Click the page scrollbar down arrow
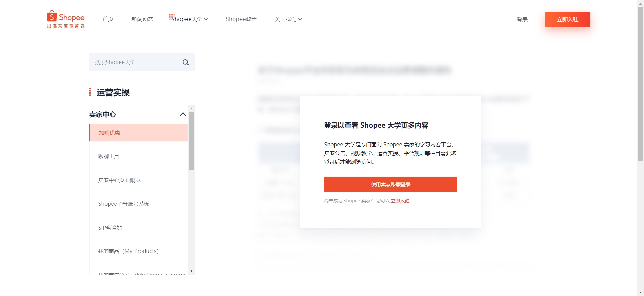Screen dimensions: 644x296 click(x=641, y=292)
